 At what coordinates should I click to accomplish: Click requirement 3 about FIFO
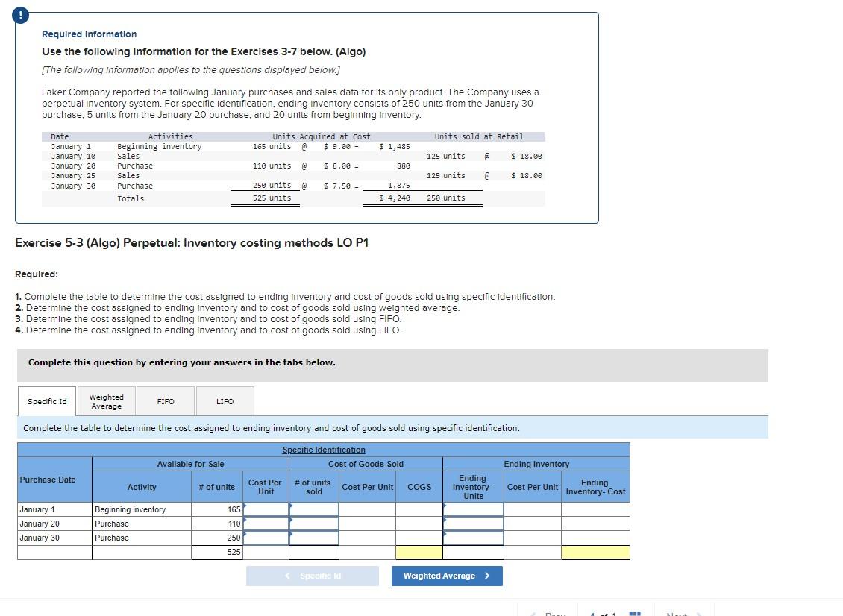point(208,318)
